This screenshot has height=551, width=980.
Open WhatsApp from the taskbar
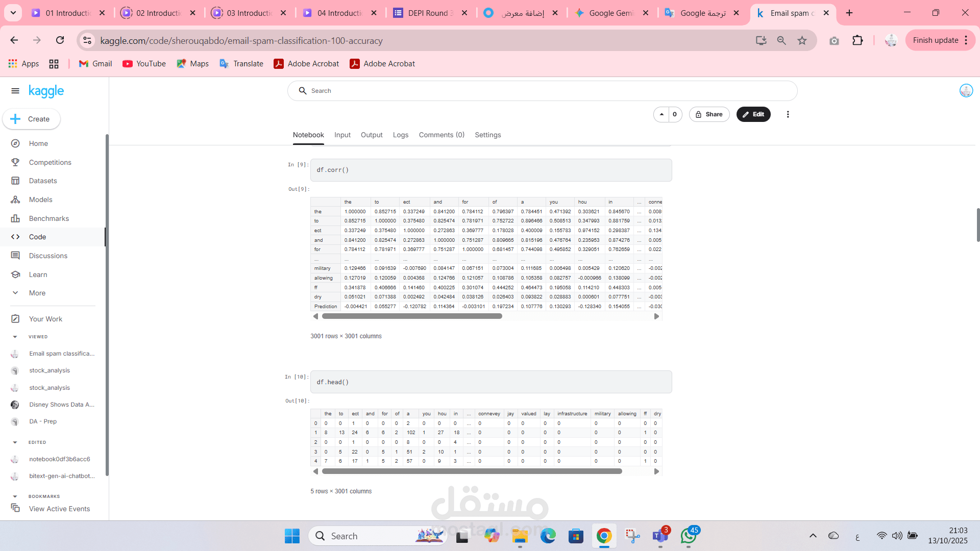click(x=688, y=536)
